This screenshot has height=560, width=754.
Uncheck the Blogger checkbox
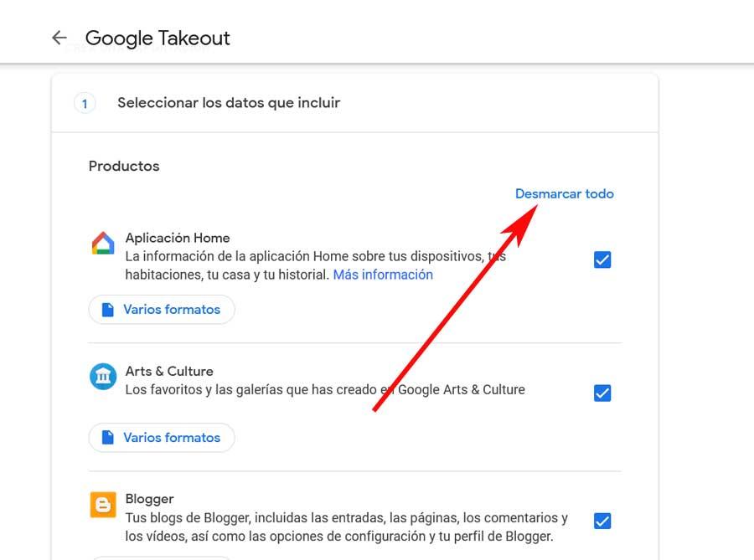point(602,521)
